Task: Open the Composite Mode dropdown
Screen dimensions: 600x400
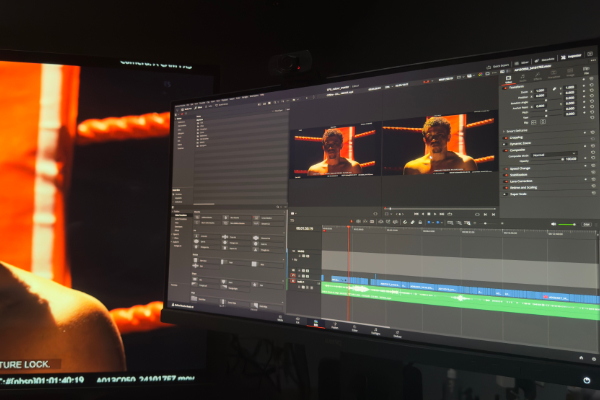Action: point(554,154)
